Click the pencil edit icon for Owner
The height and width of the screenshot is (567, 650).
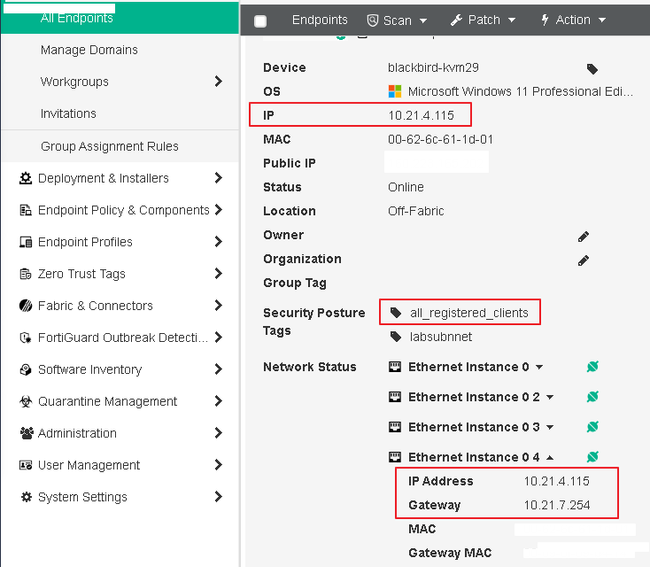pos(583,236)
